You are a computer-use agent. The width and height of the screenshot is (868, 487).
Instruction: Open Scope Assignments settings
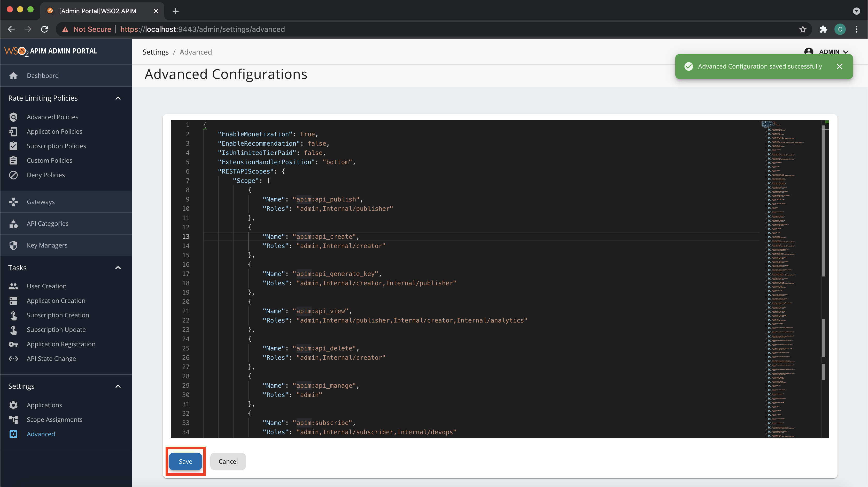pos(54,419)
